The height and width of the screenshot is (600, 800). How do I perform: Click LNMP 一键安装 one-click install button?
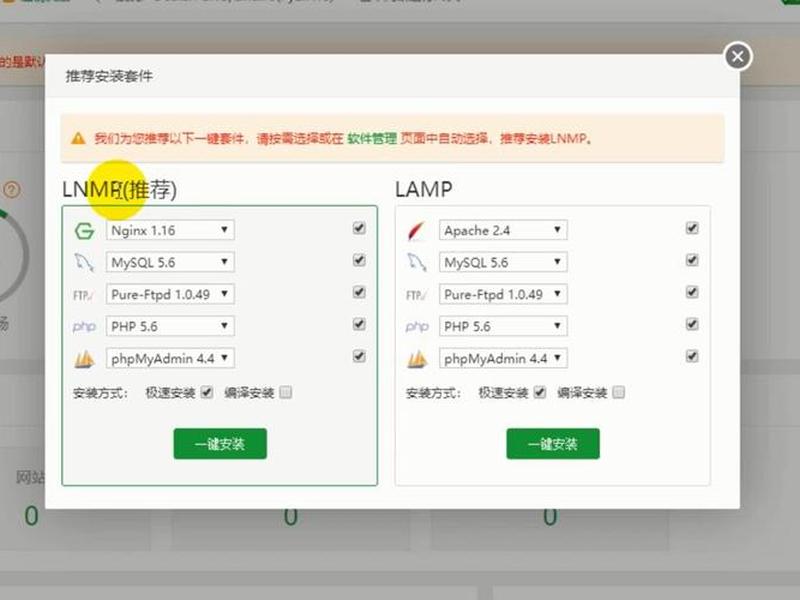point(220,444)
